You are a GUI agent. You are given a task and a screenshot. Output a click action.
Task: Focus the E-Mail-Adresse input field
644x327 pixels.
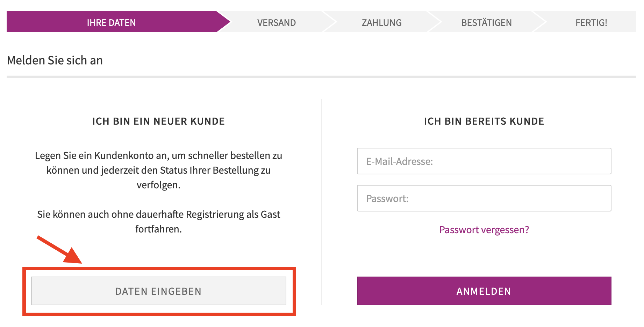pos(484,161)
